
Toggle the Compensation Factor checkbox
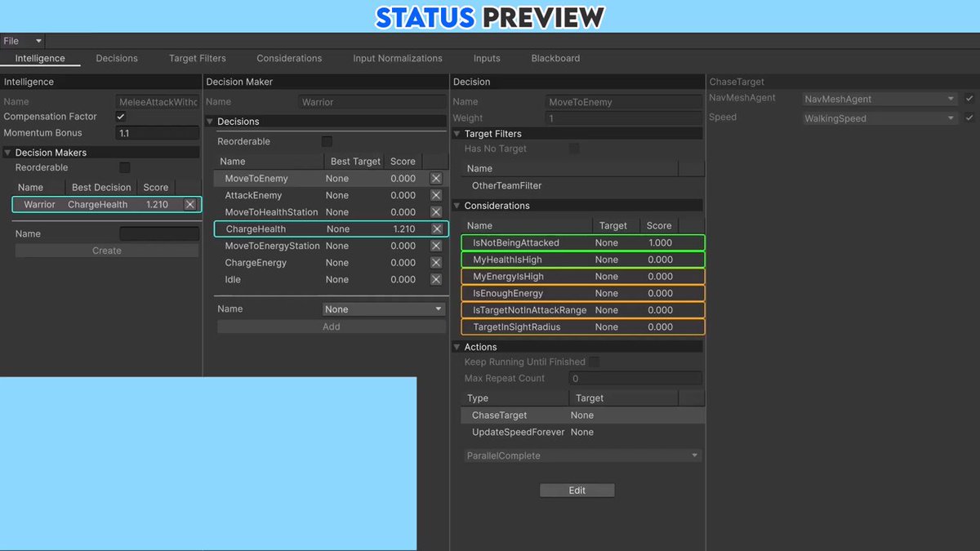pos(121,117)
